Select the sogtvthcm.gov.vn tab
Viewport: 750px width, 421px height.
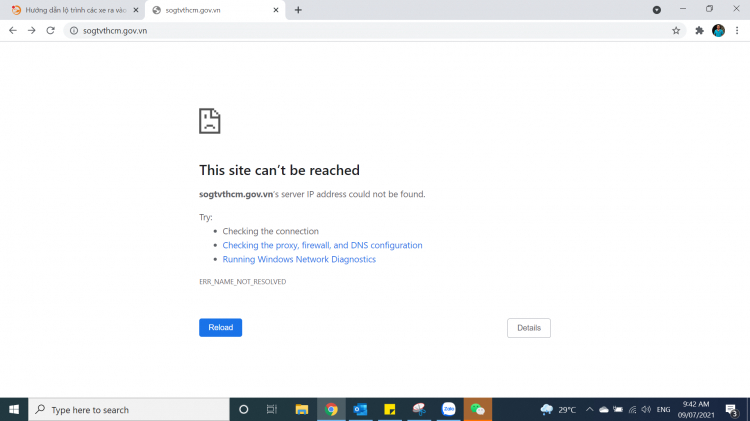pos(215,10)
